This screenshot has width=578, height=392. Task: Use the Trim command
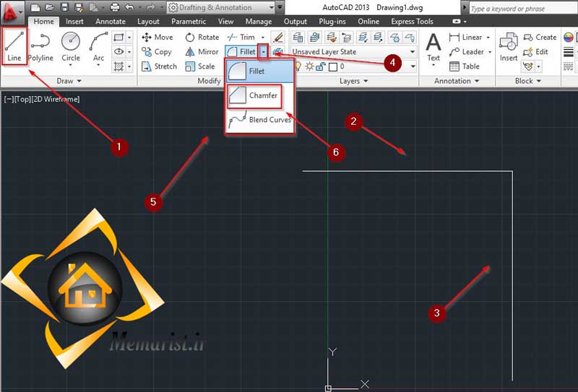[241, 38]
